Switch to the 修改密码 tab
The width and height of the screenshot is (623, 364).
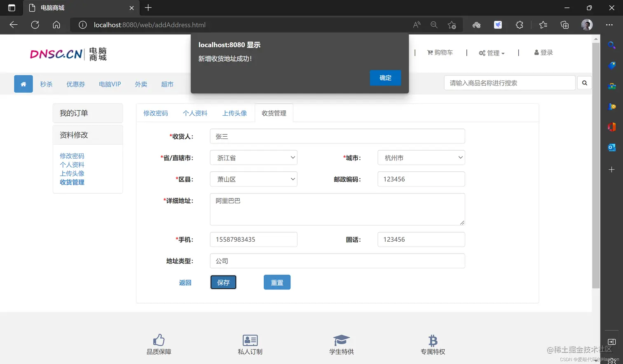(155, 113)
